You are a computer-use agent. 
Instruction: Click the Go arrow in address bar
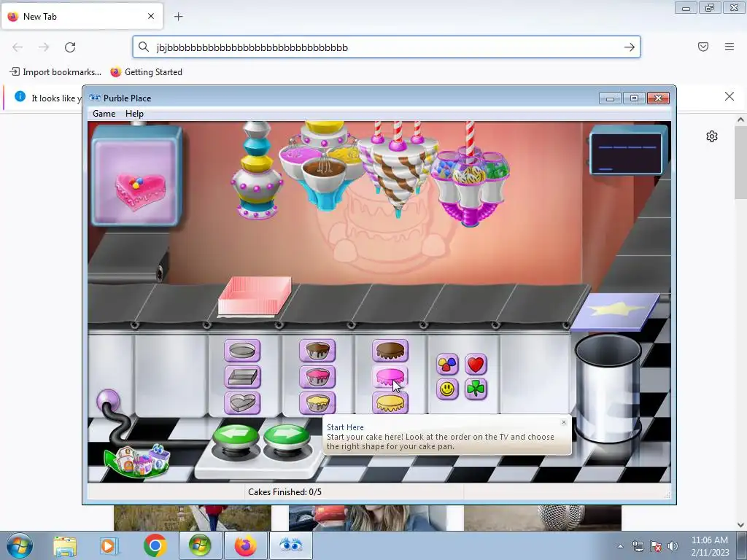(x=630, y=47)
